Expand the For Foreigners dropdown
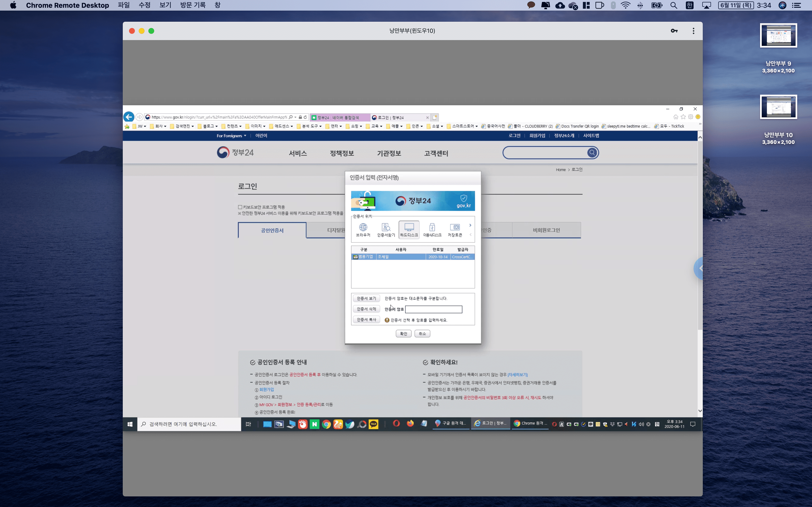Image resolution: width=812 pixels, height=507 pixels. pos(231,136)
